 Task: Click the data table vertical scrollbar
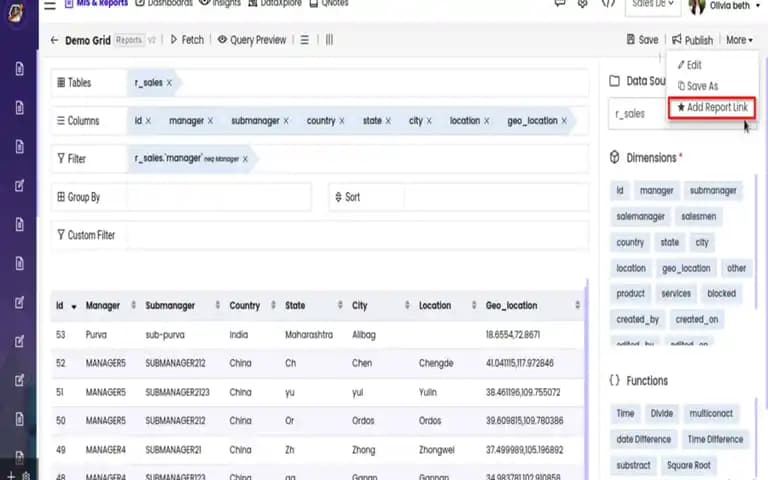(x=587, y=379)
